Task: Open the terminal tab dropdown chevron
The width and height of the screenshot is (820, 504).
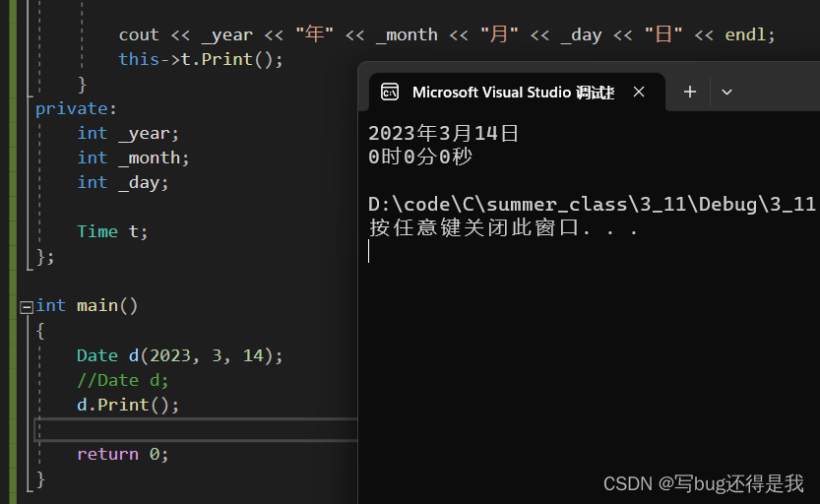Action: point(726,92)
